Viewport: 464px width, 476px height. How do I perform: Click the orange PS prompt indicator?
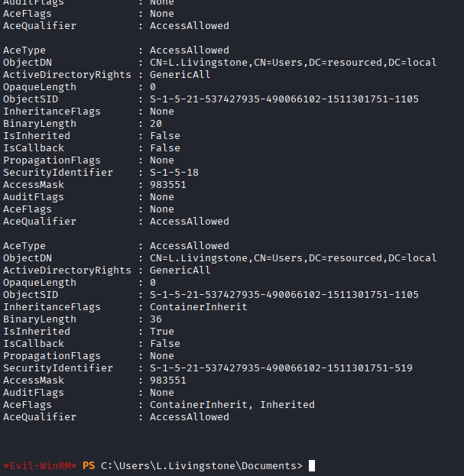pyautogui.click(x=89, y=465)
